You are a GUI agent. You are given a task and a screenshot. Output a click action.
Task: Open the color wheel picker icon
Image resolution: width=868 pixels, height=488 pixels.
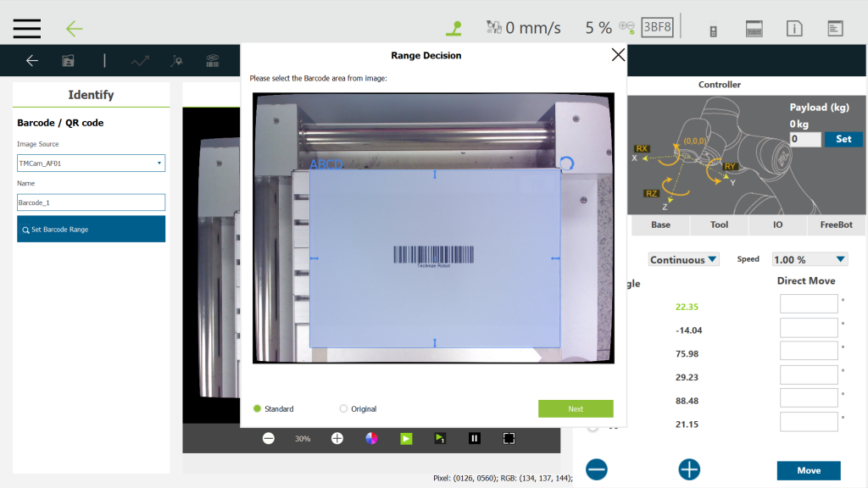point(371,438)
